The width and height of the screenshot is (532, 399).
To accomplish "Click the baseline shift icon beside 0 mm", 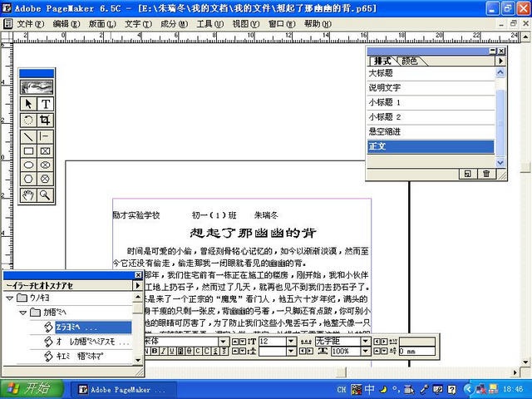I will pos(393,351).
